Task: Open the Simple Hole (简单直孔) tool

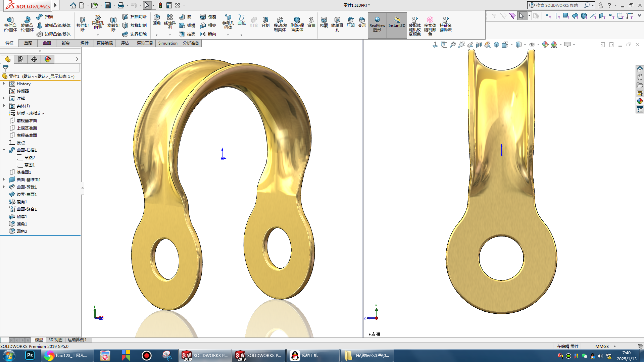Action: click(337, 24)
